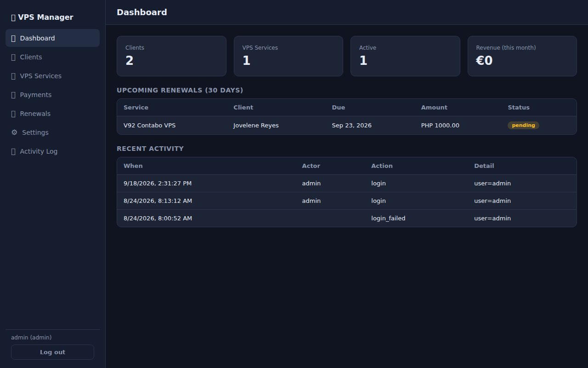This screenshot has width=588, height=368.
Task: Click the Action column header
Action: (x=382, y=166)
